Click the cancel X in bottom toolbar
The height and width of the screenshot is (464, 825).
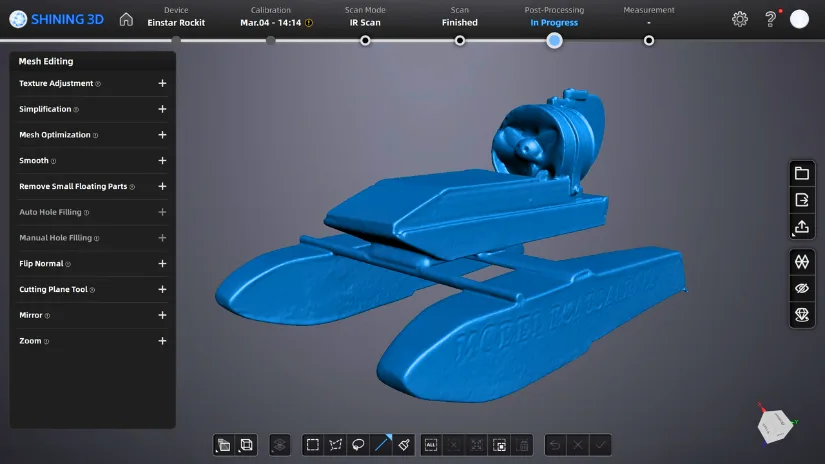tap(578, 445)
